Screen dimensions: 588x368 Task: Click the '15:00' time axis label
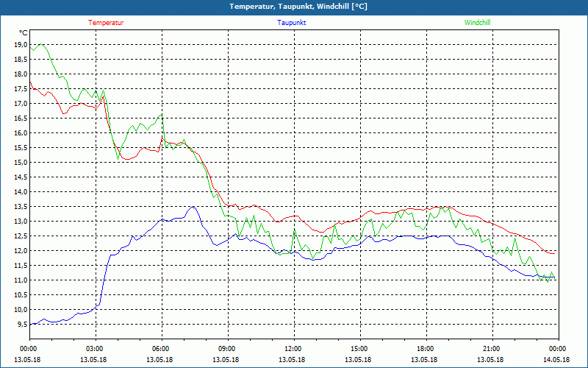click(359, 349)
